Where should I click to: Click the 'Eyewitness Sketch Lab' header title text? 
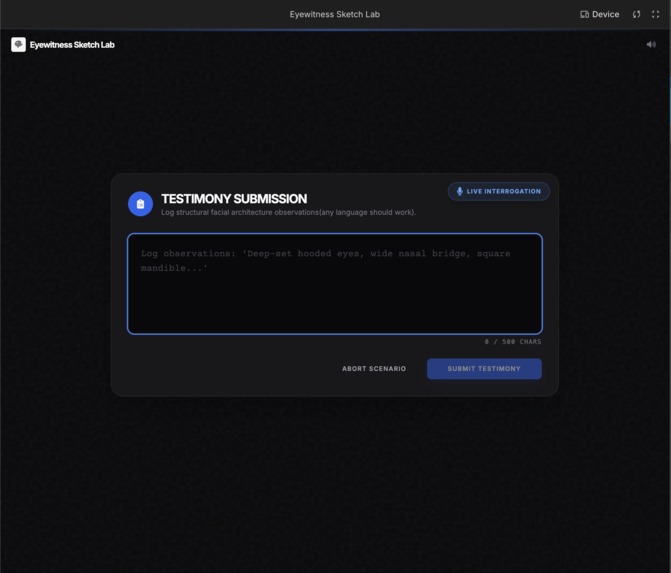click(72, 45)
